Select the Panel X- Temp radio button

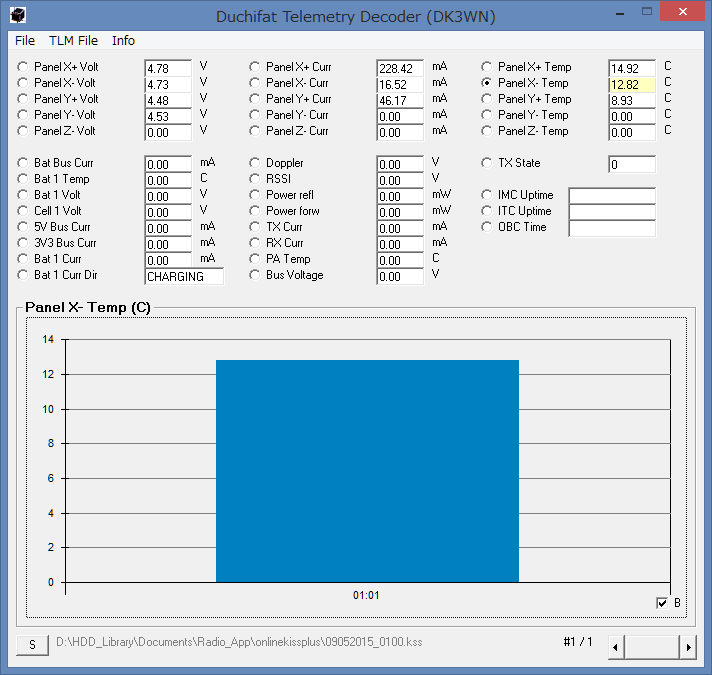point(486,83)
